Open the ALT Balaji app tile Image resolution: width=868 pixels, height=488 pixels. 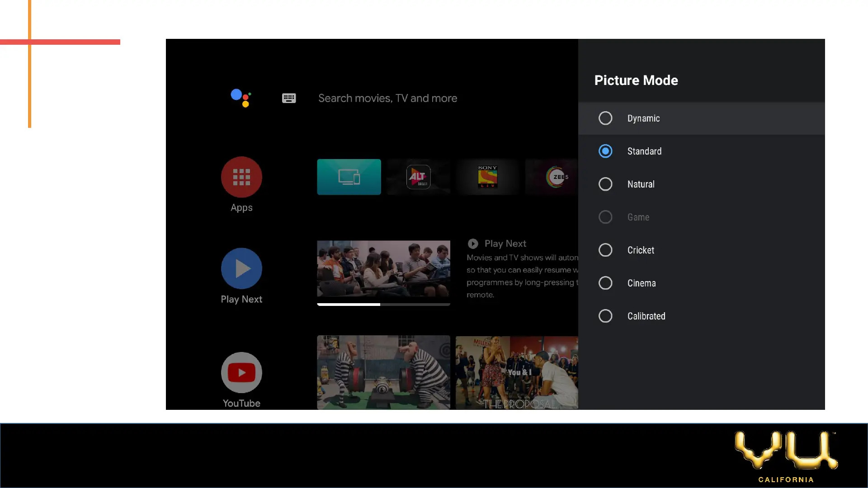coord(418,177)
